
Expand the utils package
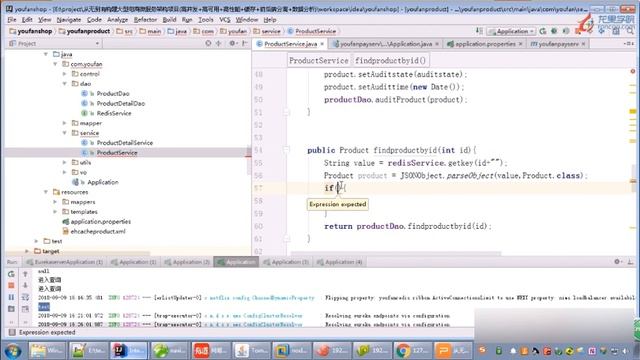(x=64, y=162)
